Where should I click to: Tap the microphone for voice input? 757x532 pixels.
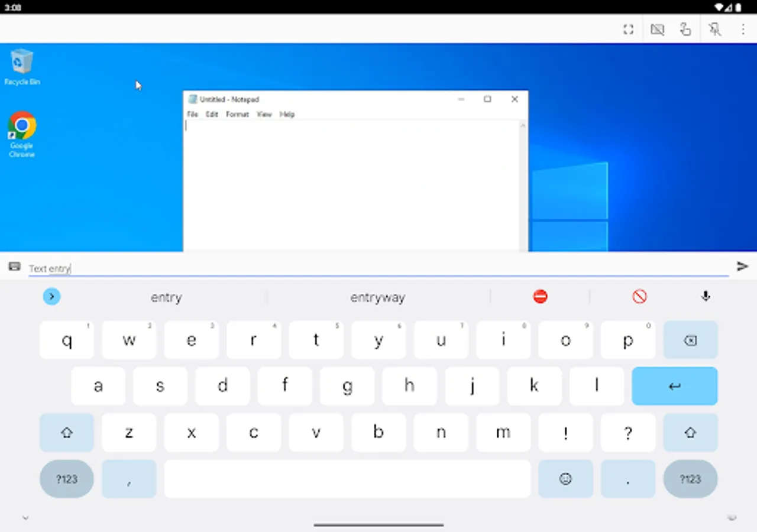click(705, 296)
